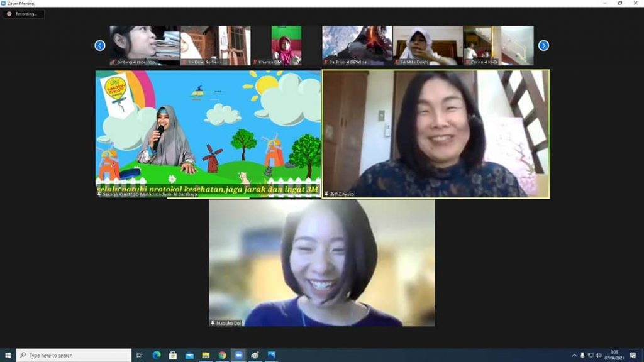The width and height of the screenshot is (644, 362).
Task: Click the Natsuko Doi video tile
Action: (x=321, y=263)
